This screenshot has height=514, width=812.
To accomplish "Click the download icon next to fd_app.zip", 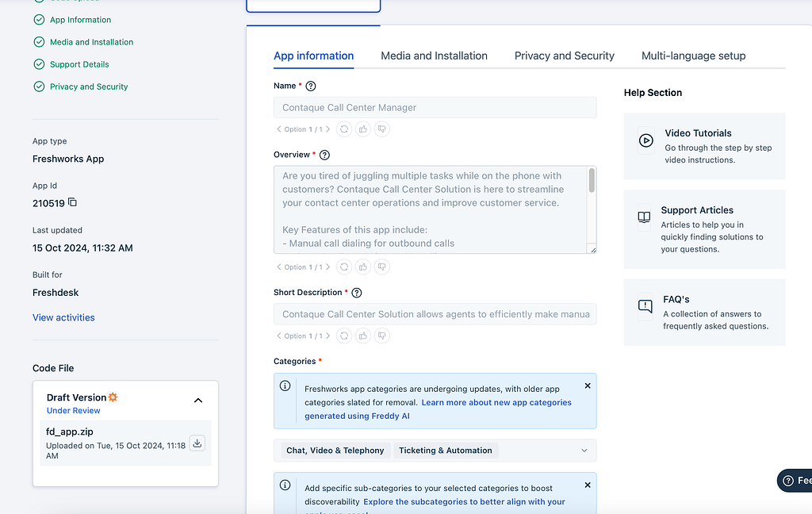I will click(x=197, y=443).
